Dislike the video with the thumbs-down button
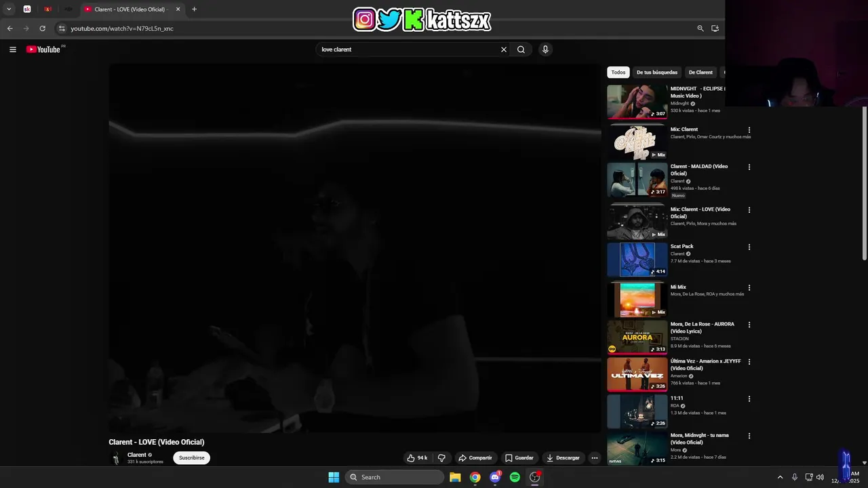 pyautogui.click(x=441, y=458)
